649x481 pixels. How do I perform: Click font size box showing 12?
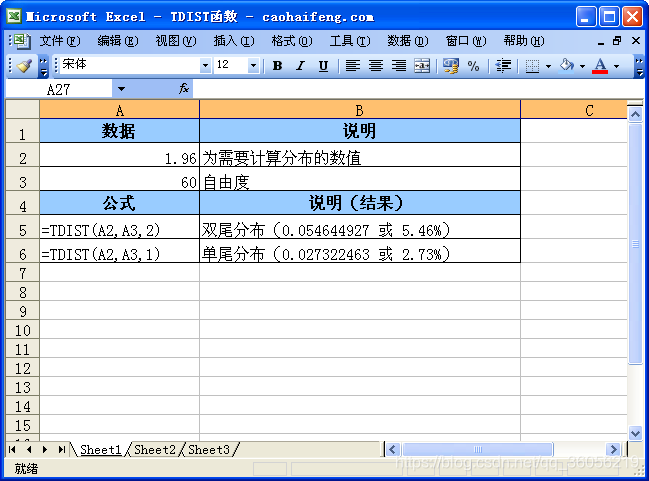pos(230,65)
